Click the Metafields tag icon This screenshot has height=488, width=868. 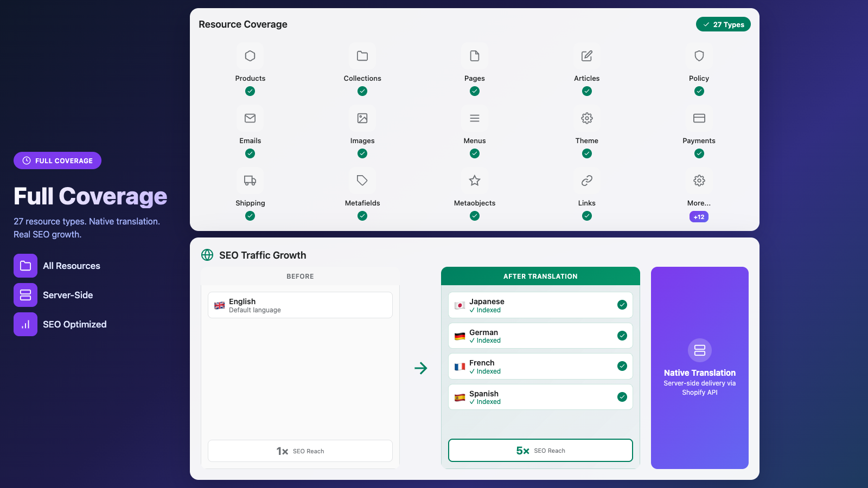click(362, 181)
